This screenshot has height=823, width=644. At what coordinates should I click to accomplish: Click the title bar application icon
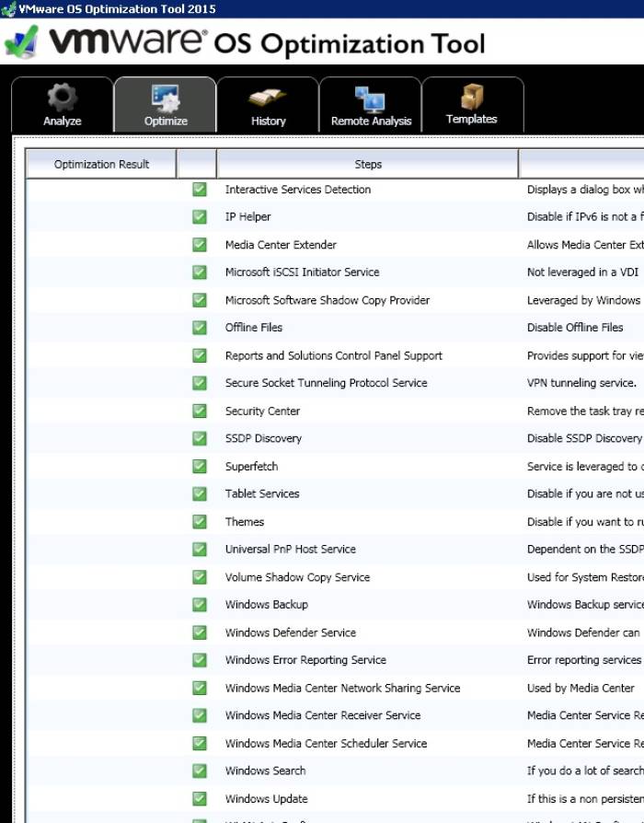(8, 9)
